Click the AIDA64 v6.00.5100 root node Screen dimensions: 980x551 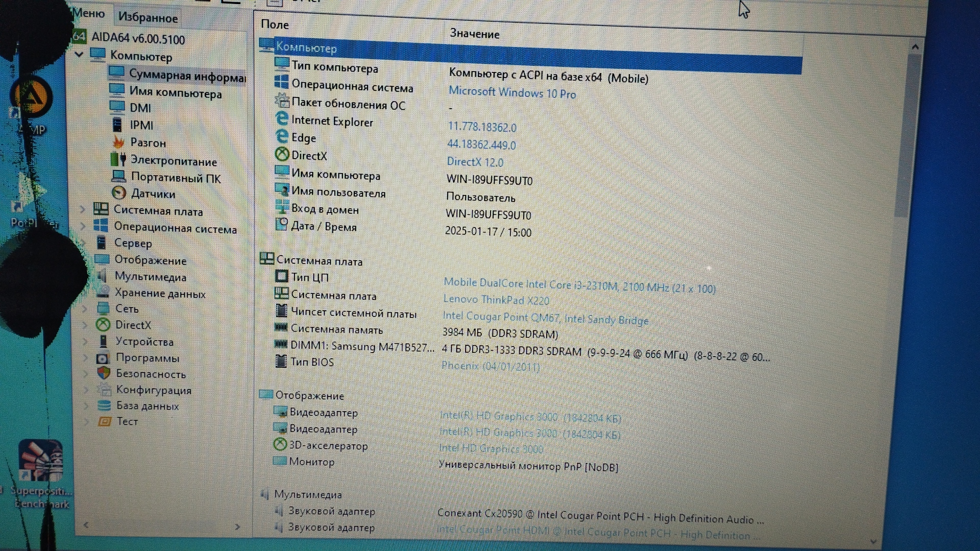click(129, 37)
